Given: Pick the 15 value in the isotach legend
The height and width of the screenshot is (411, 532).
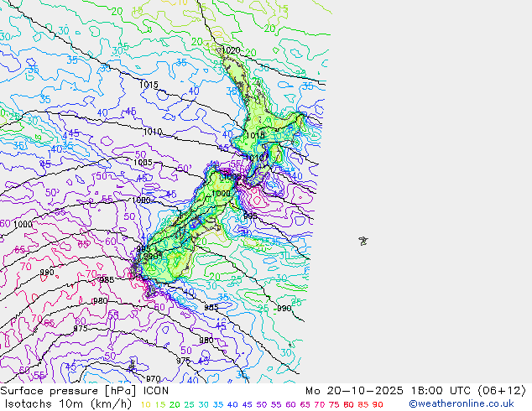Looking at the screenshot, I should pyautogui.click(x=160, y=404).
